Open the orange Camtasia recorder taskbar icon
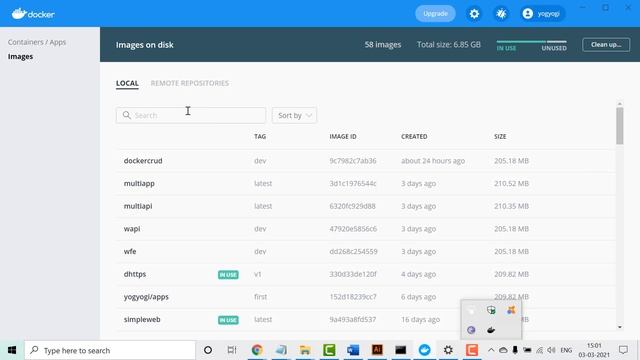The height and width of the screenshot is (360, 640). coord(472,350)
